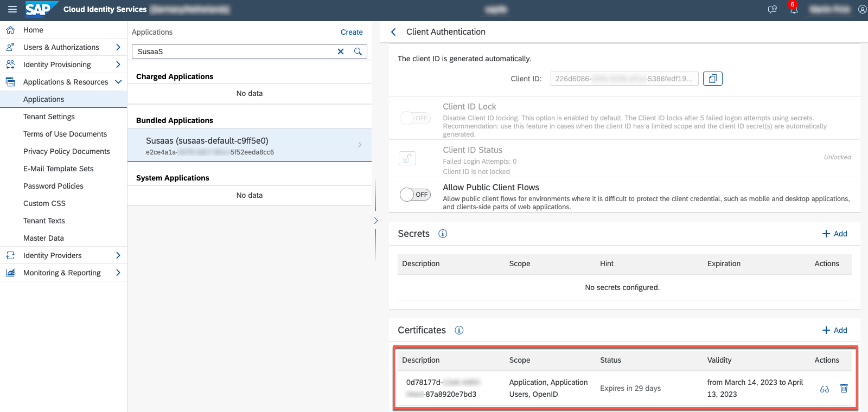Show info about Certificates
The height and width of the screenshot is (412, 868).
(x=459, y=330)
